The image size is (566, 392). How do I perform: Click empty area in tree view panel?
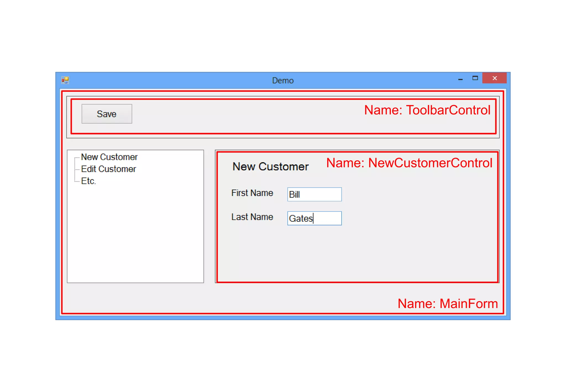135,235
